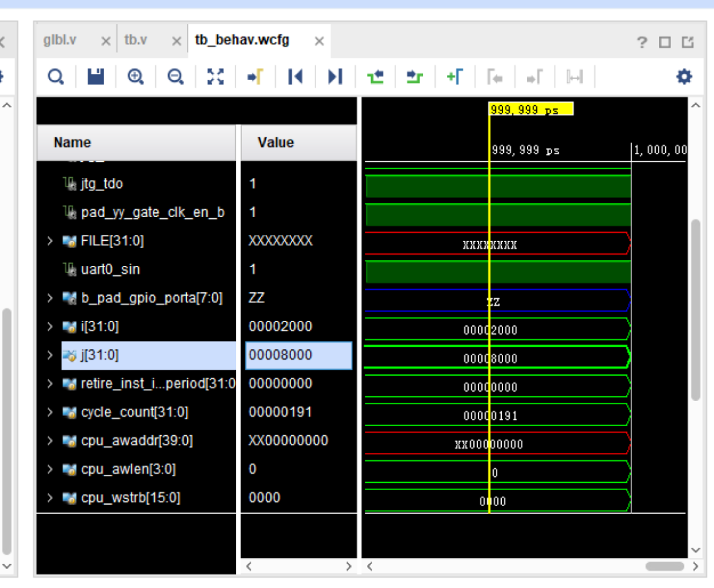Image resolution: width=714 pixels, height=588 pixels.
Task: Click the Value column header
Action: [298, 143]
